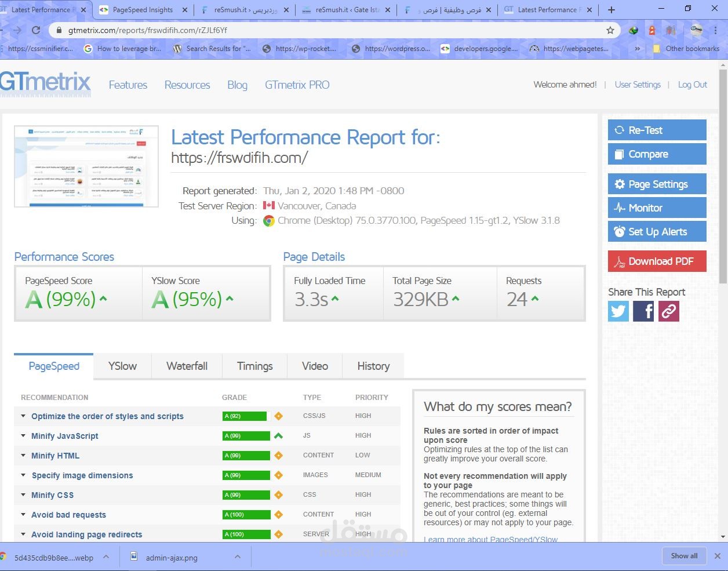The width and height of the screenshot is (728, 571).
Task: Open Blog in top navigation
Action: [x=237, y=85]
